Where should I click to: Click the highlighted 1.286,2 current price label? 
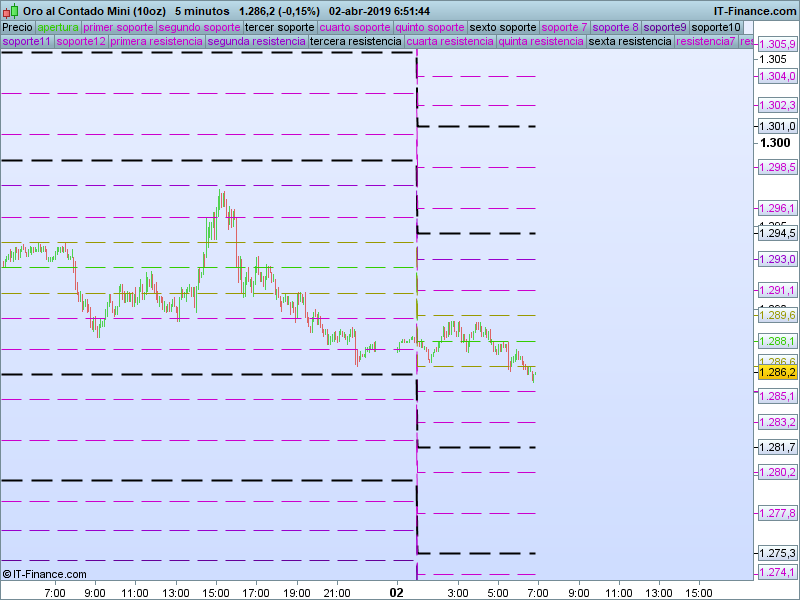click(777, 372)
